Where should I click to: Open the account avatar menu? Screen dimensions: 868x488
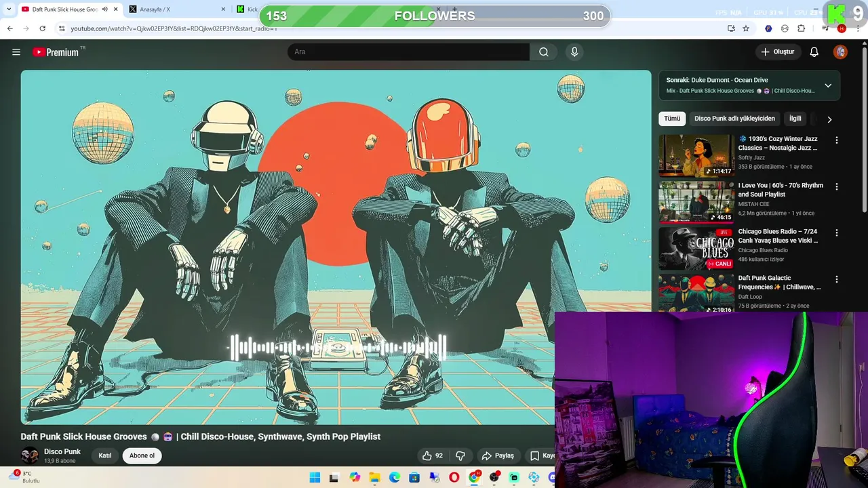pos(840,52)
